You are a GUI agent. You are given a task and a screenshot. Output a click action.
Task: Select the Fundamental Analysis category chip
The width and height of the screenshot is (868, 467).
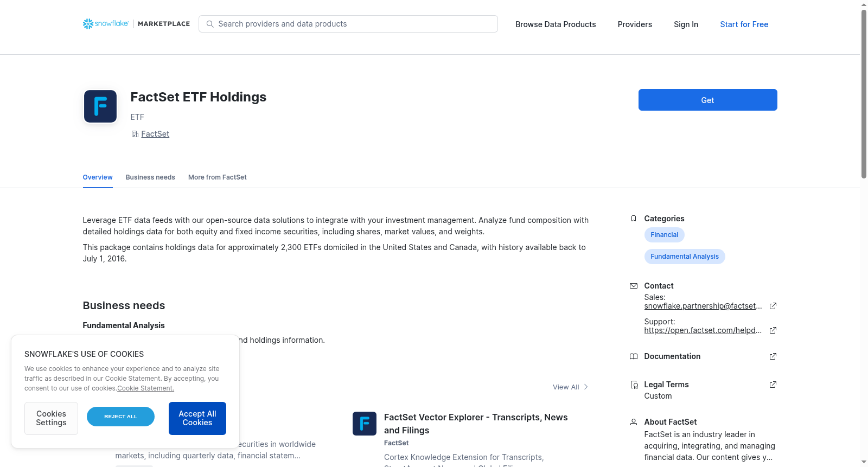(x=685, y=257)
